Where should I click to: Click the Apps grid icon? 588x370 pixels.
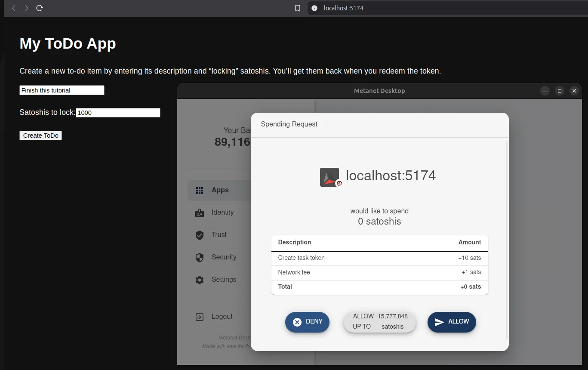point(200,191)
